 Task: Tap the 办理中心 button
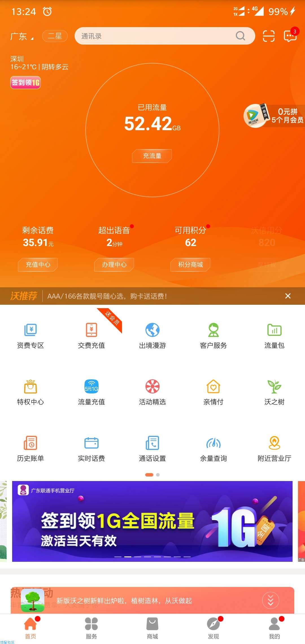114,265
